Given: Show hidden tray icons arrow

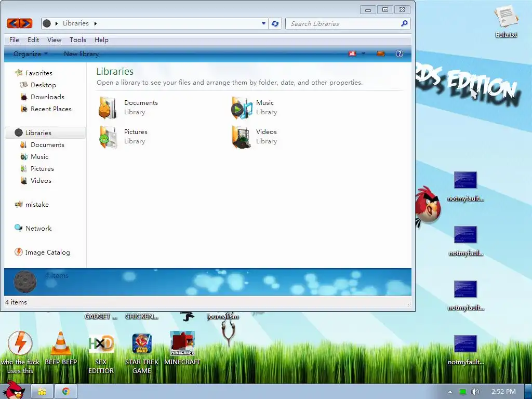Looking at the screenshot, I should point(450,392).
